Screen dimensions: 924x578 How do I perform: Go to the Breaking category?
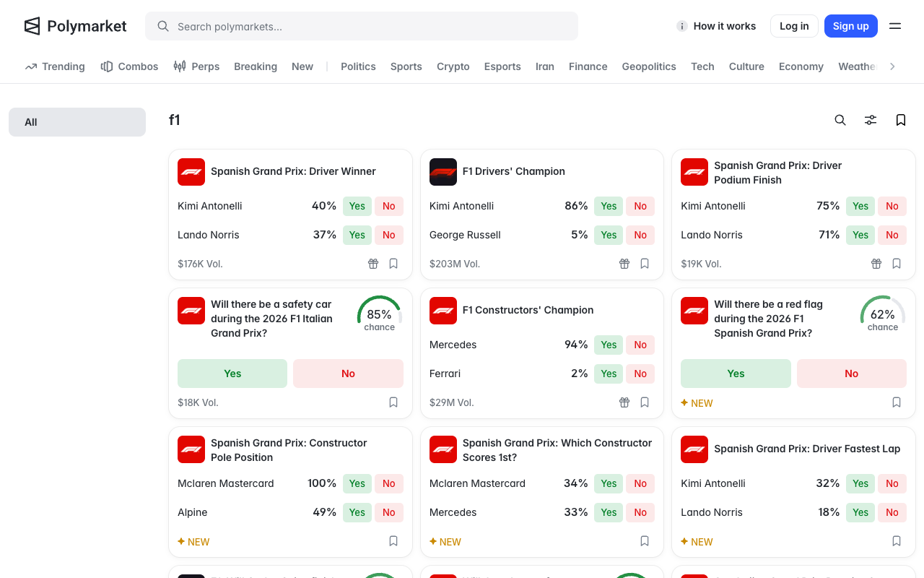coord(256,66)
